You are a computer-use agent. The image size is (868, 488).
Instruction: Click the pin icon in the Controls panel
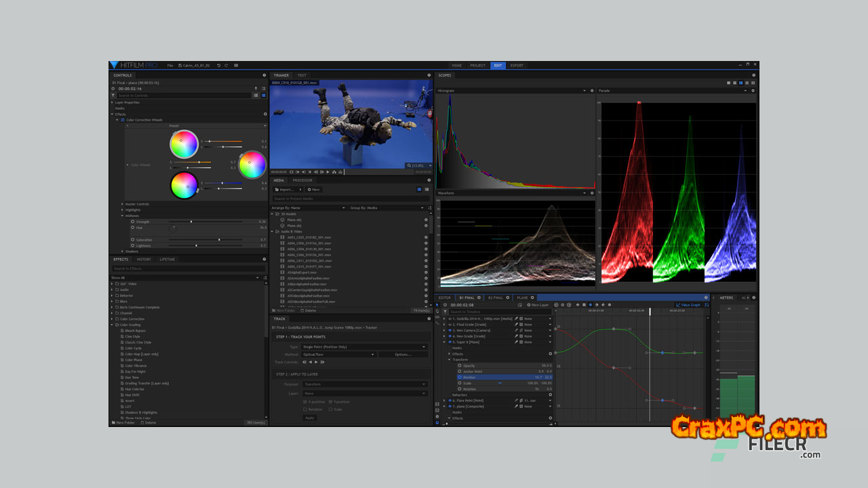tap(256, 89)
